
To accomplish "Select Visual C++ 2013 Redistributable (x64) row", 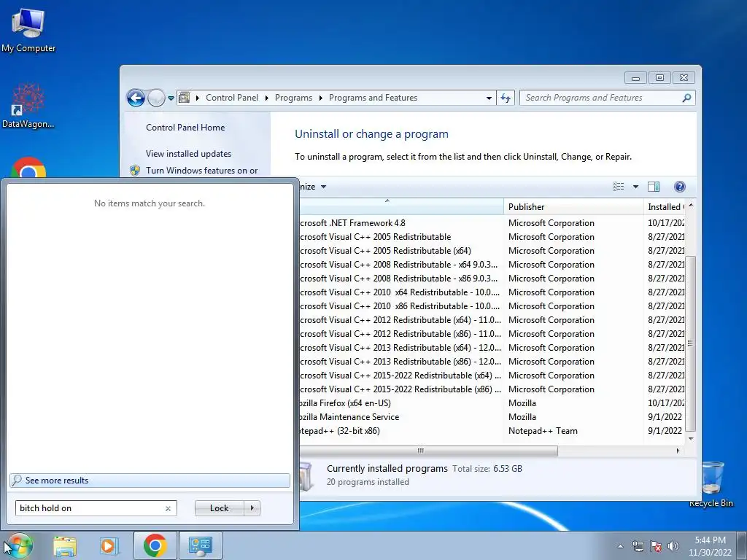I will pos(492,348).
